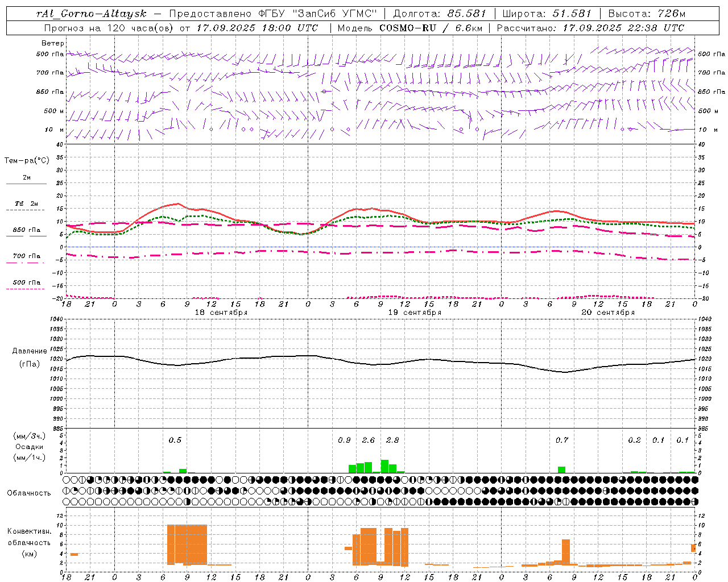
Task: Click the 0.5 precipitation total
Action: click(175, 440)
